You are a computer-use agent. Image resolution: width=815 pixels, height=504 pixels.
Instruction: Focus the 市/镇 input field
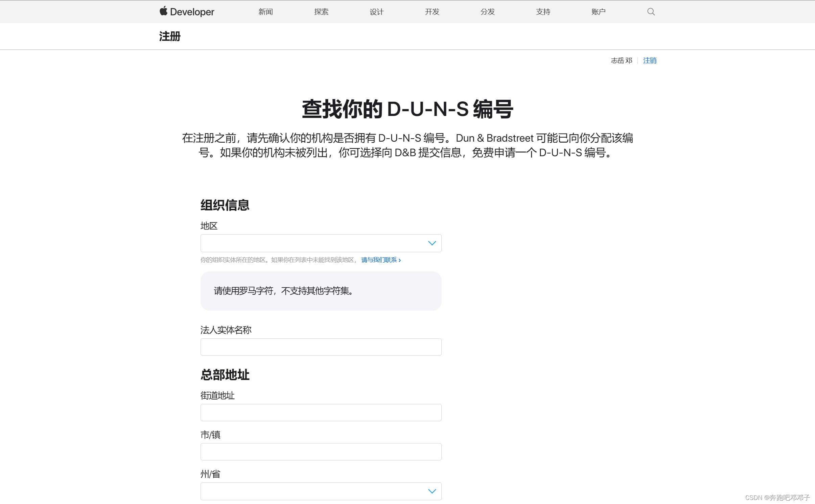[x=321, y=452]
